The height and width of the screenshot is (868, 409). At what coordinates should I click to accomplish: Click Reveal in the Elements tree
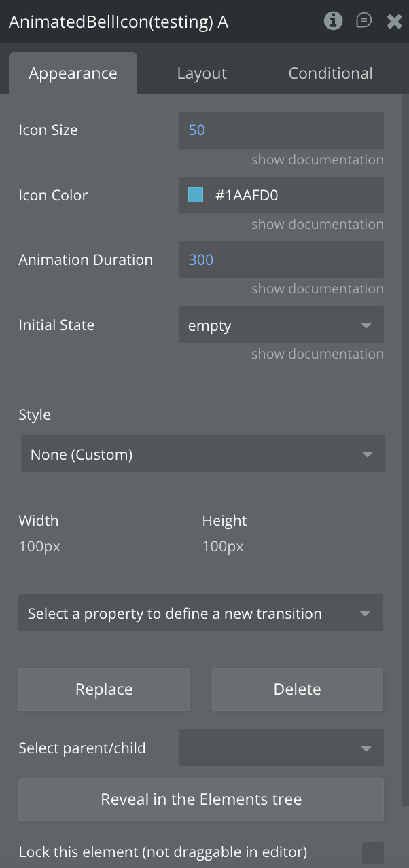click(201, 799)
